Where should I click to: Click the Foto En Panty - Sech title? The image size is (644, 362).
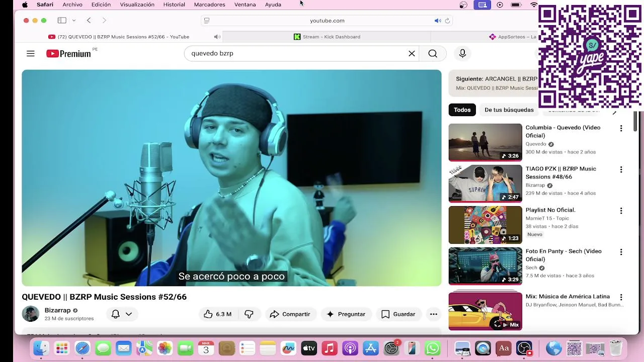[563, 255]
